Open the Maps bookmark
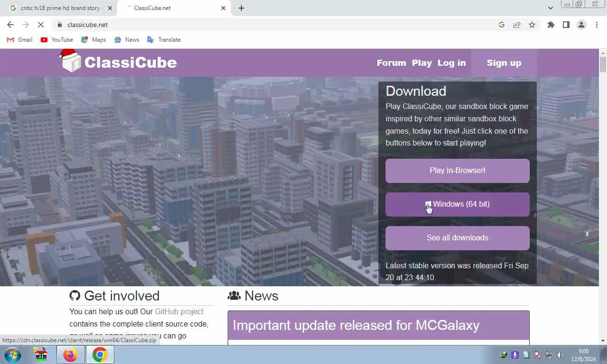The height and width of the screenshot is (364, 607). coord(93,40)
